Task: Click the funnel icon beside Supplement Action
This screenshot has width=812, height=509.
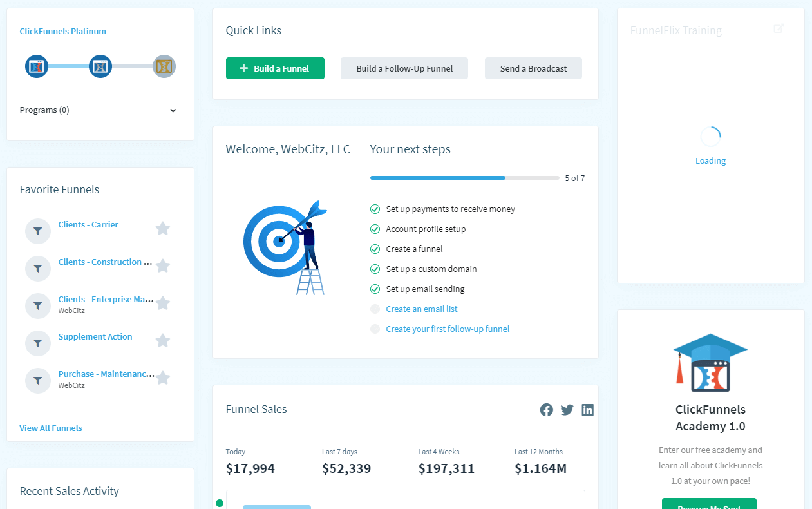Action: (38, 343)
